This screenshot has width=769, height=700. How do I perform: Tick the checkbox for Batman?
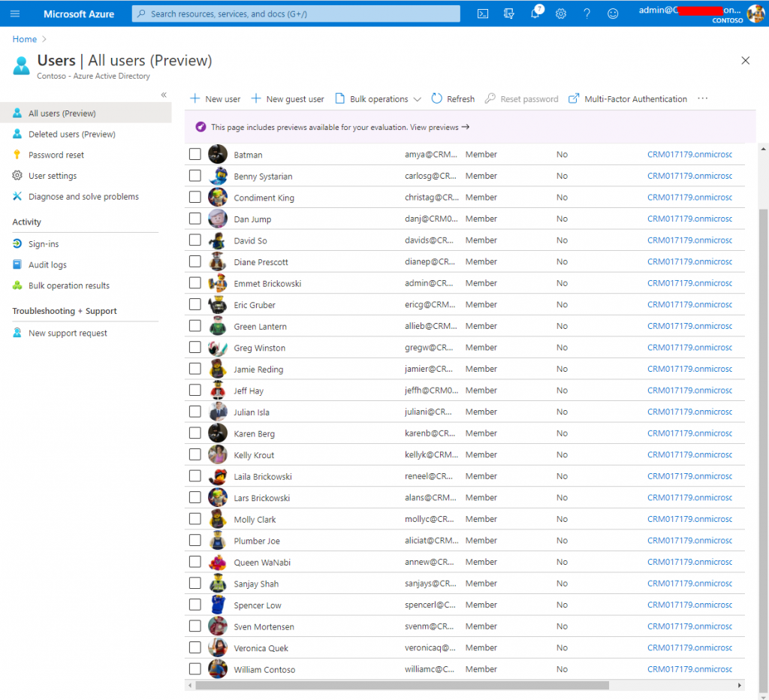(x=195, y=154)
